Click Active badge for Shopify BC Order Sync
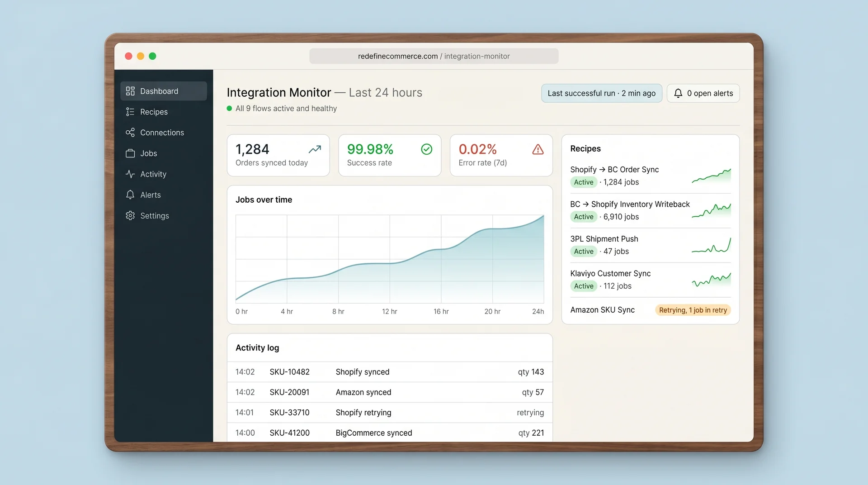Screen dimensions: 868x485 [x=583, y=182]
